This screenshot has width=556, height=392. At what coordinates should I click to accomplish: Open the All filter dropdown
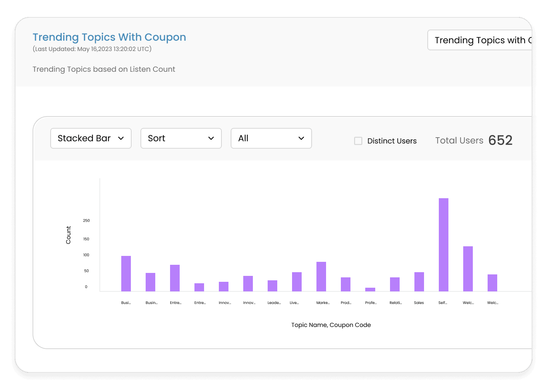tap(271, 138)
